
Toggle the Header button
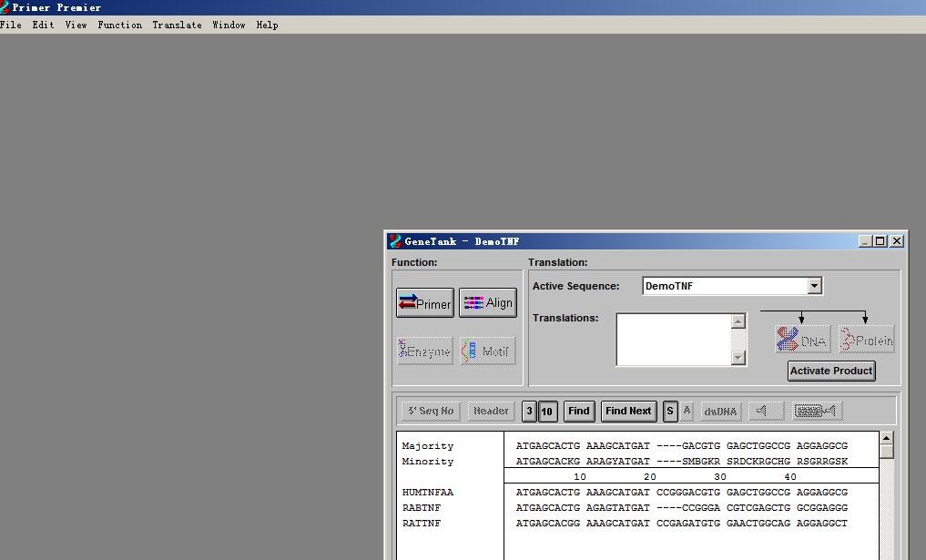click(x=491, y=412)
